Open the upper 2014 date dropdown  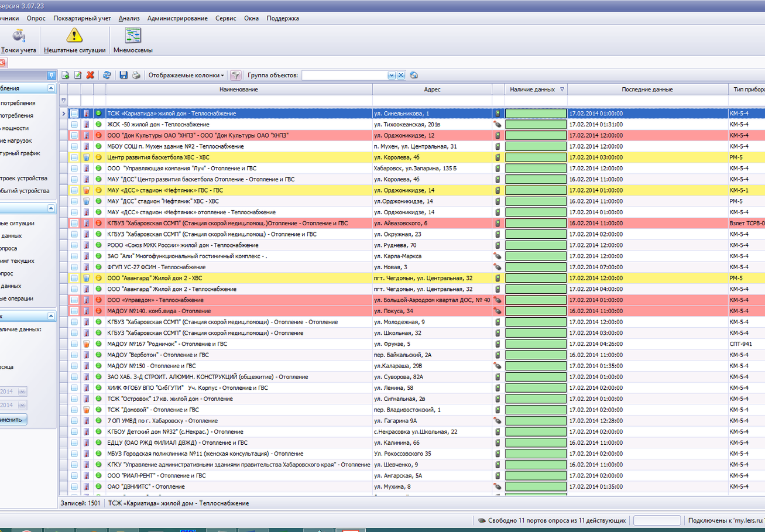pos(23,392)
